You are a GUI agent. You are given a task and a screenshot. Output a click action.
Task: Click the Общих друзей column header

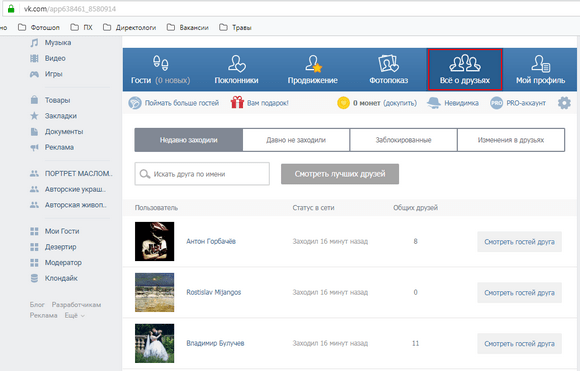click(415, 208)
